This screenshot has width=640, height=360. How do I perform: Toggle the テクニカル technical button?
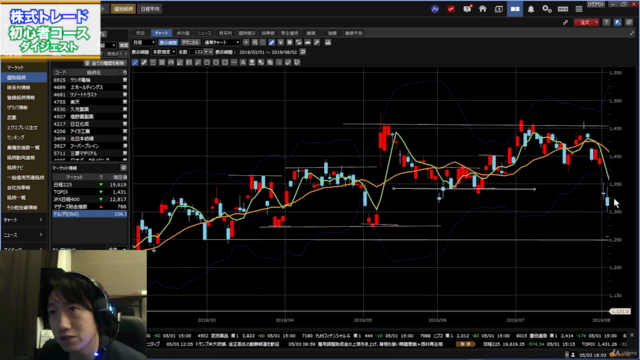point(190,42)
